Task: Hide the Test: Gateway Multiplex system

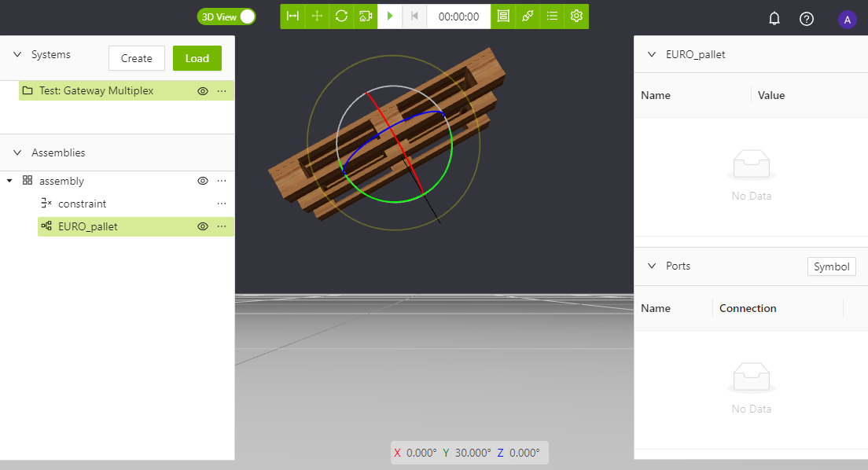Action: coord(202,91)
